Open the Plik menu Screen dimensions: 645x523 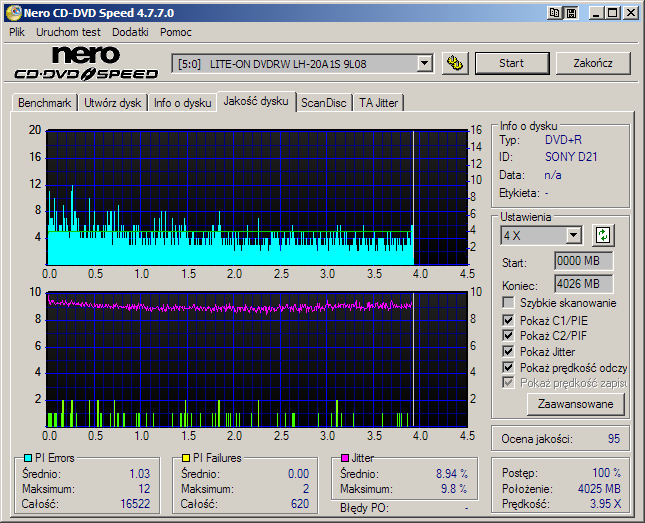pos(17,32)
